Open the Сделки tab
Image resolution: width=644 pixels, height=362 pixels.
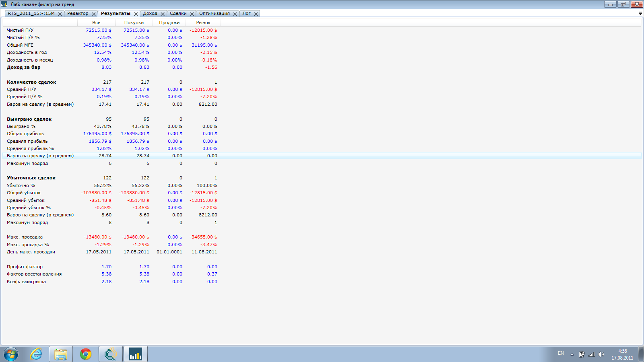pos(178,13)
